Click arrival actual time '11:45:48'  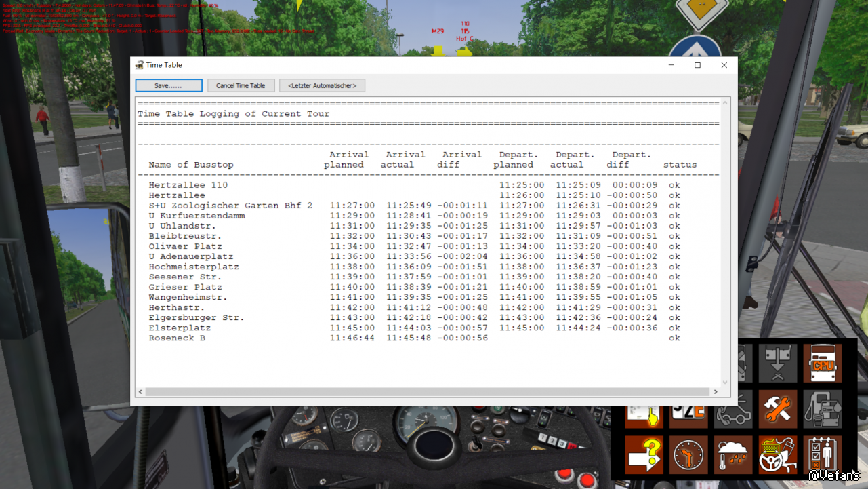[x=409, y=338]
